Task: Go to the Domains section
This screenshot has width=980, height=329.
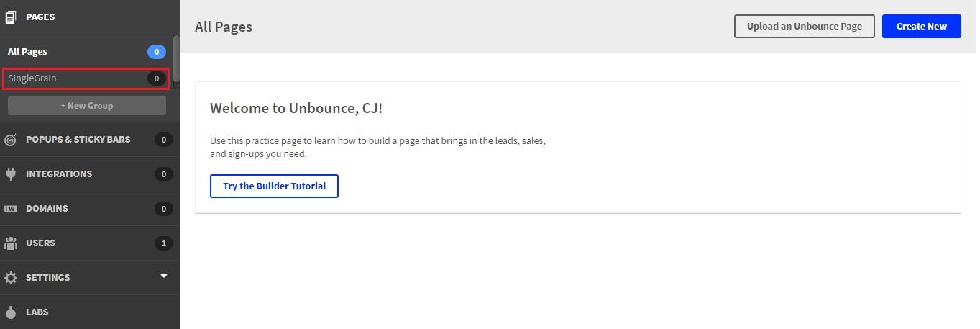Action: [x=47, y=209]
